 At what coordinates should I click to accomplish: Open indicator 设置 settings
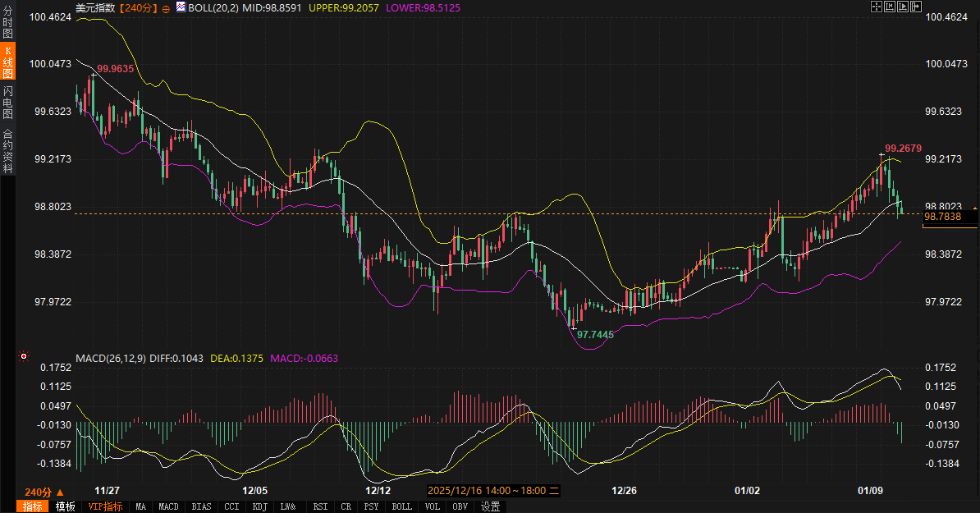491,506
